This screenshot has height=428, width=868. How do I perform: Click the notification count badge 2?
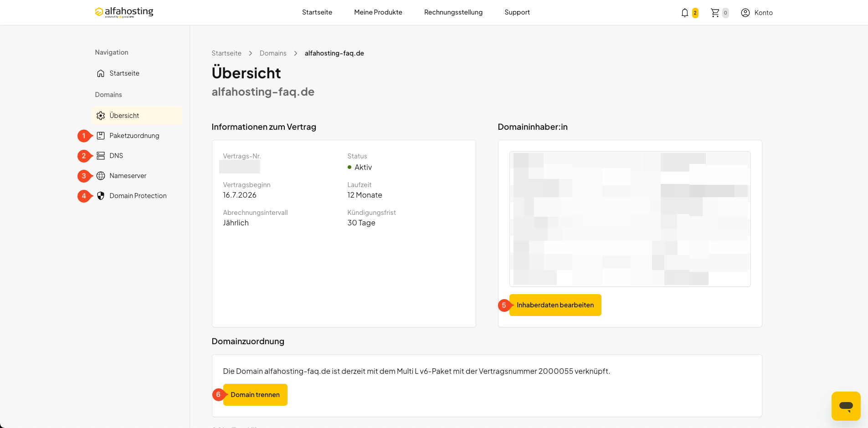coord(695,13)
